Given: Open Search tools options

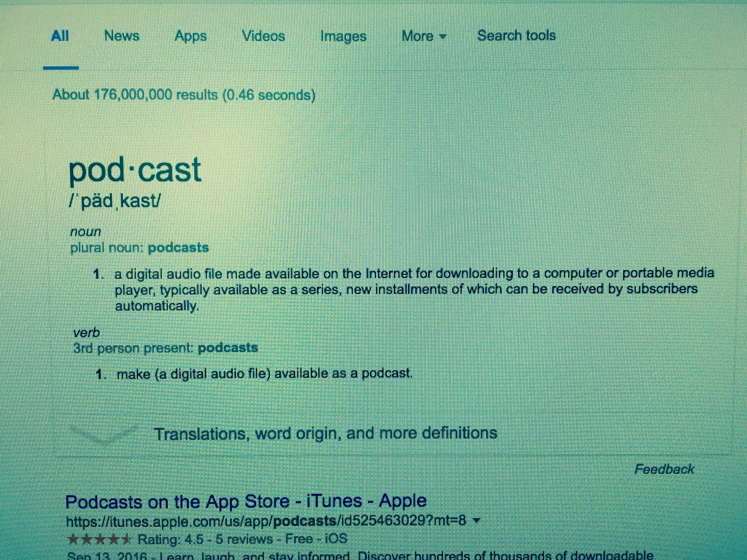Looking at the screenshot, I should pyautogui.click(x=516, y=36).
